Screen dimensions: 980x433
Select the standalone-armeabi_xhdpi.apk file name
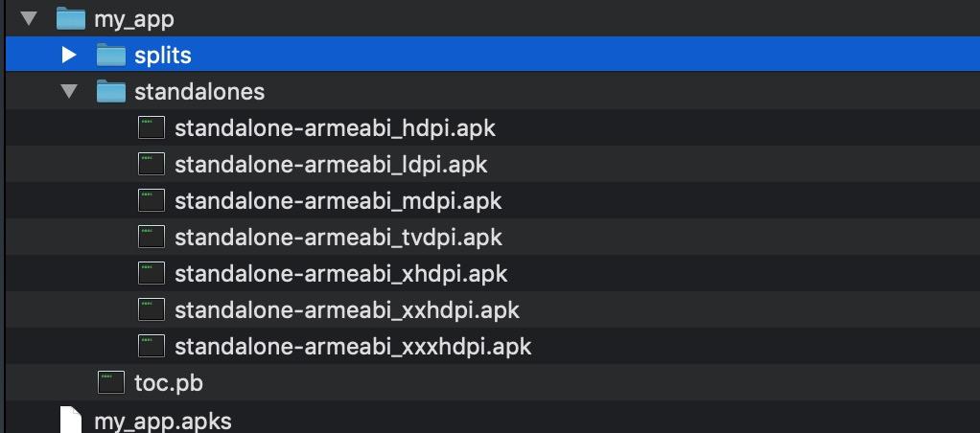(x=340, y=274)
